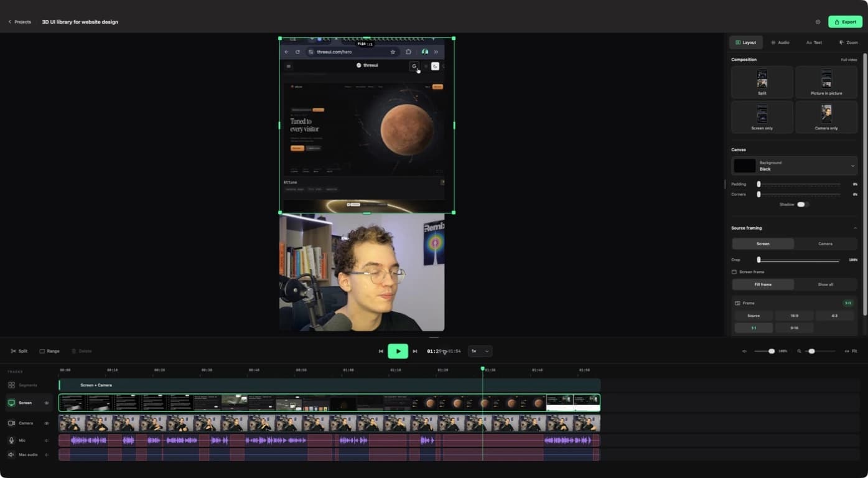Click the Mic track icon
The width and height of the screenshot is (868, 478).
point(11,440)
